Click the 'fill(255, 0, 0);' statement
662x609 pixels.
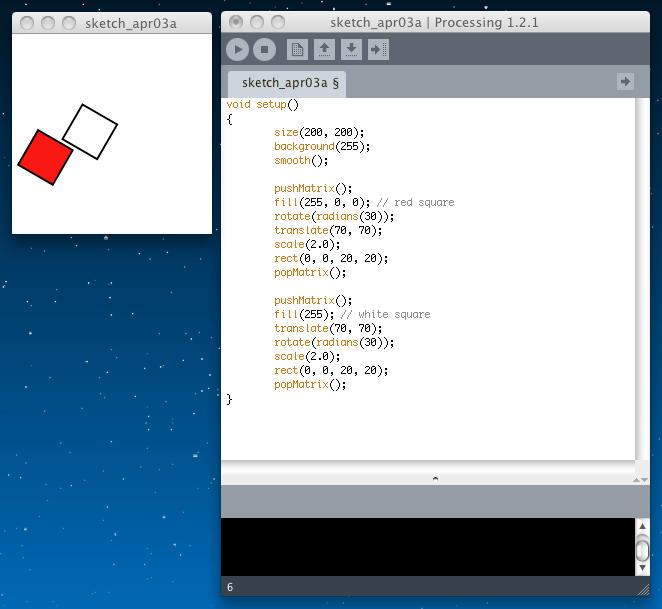322,202
